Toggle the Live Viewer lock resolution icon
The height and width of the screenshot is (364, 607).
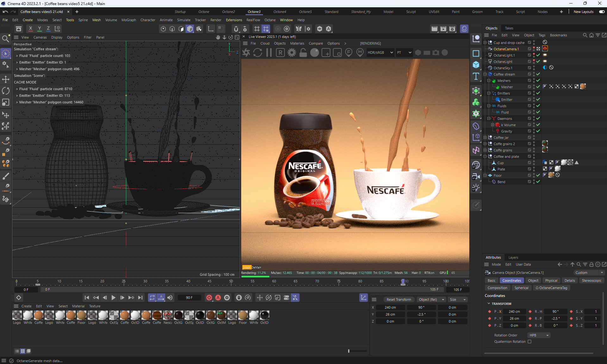click(x=303, y=53)
